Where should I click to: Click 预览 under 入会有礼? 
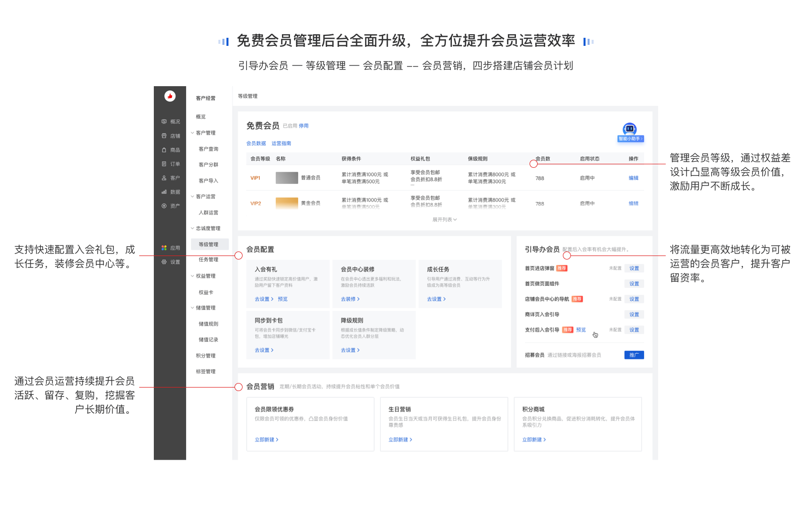[x=283, y=299]
